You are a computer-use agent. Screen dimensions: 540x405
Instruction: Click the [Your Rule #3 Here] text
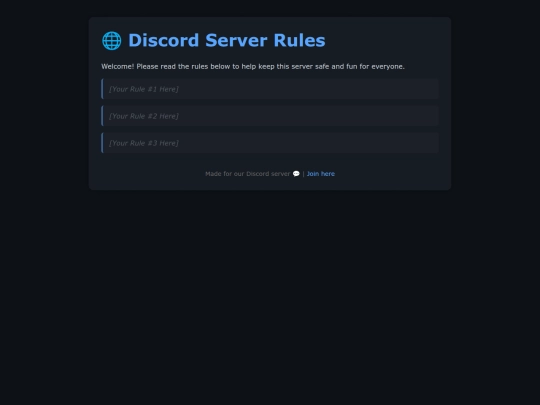pos(144,143)
